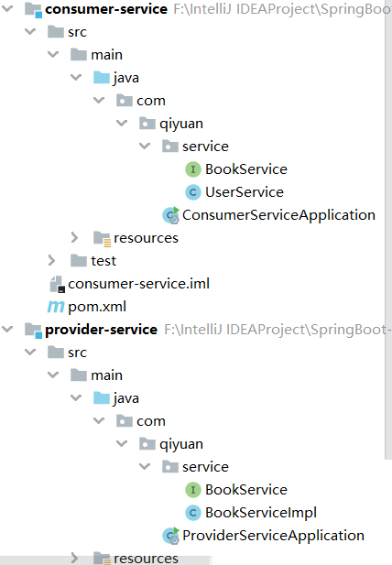Viewport: 392px width, 565px height.
Task: Click the provider-service module folder icon
Action: coord(33,330)
